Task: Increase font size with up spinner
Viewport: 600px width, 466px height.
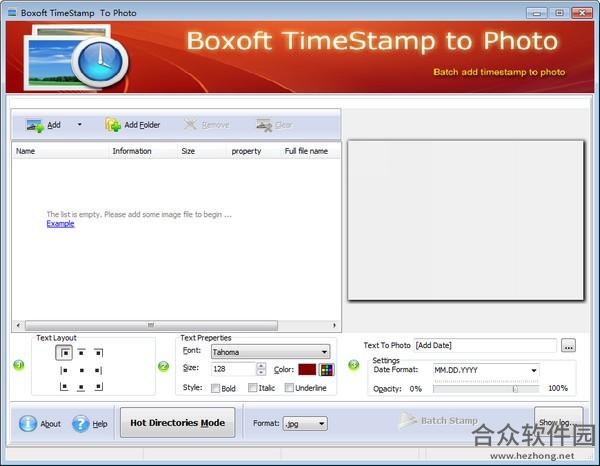Action: (x=261, y=366)
